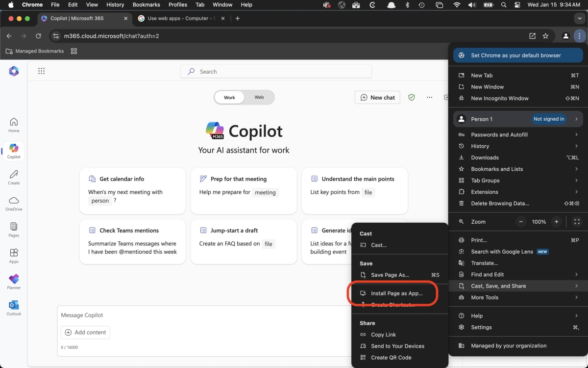Select Copy Link in Share section

400,335
